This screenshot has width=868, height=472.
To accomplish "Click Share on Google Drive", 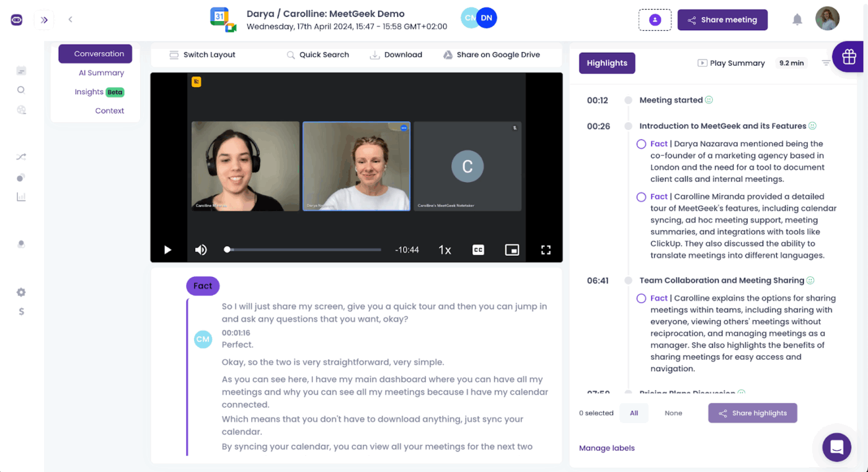I will (492, 55).
